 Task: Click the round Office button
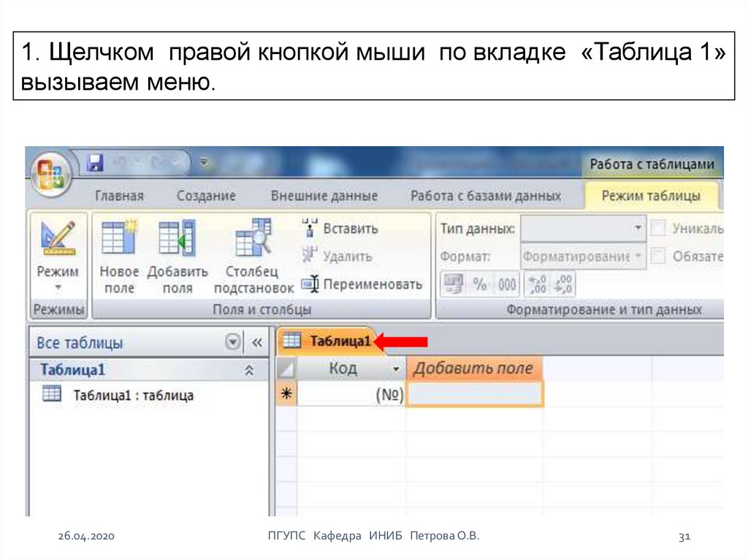click(x=50, y=175)
